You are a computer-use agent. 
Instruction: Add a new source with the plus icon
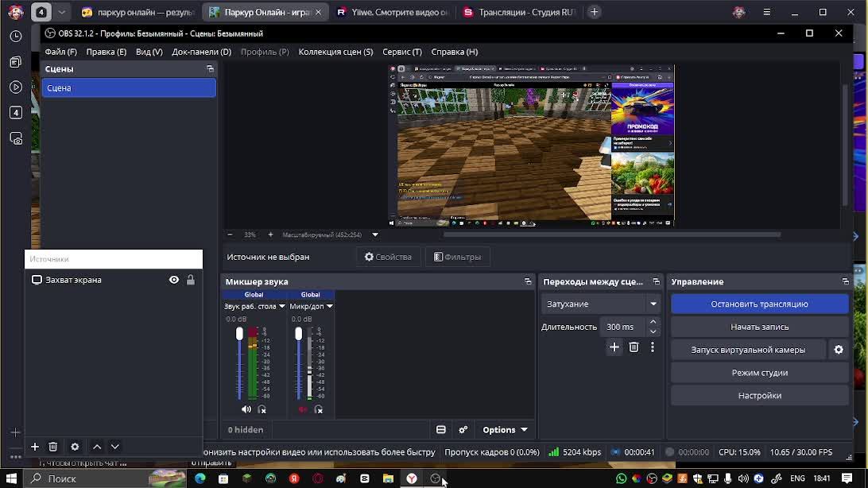[35, 447]
